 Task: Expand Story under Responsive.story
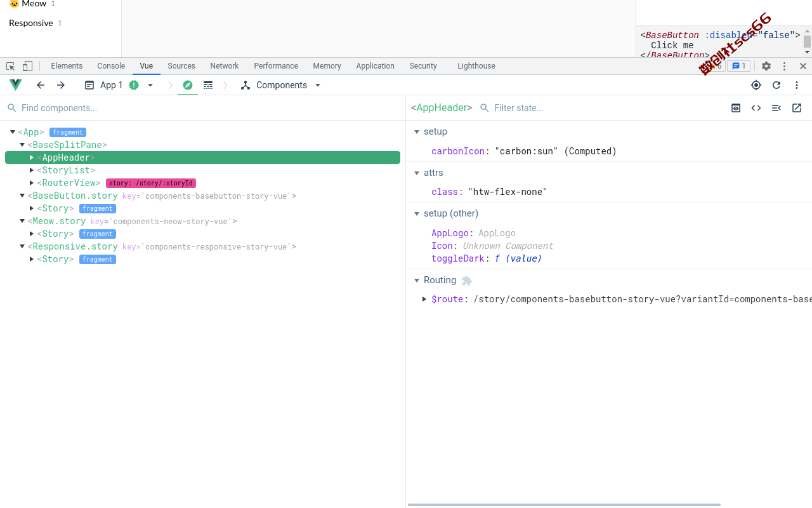(32, 259)
